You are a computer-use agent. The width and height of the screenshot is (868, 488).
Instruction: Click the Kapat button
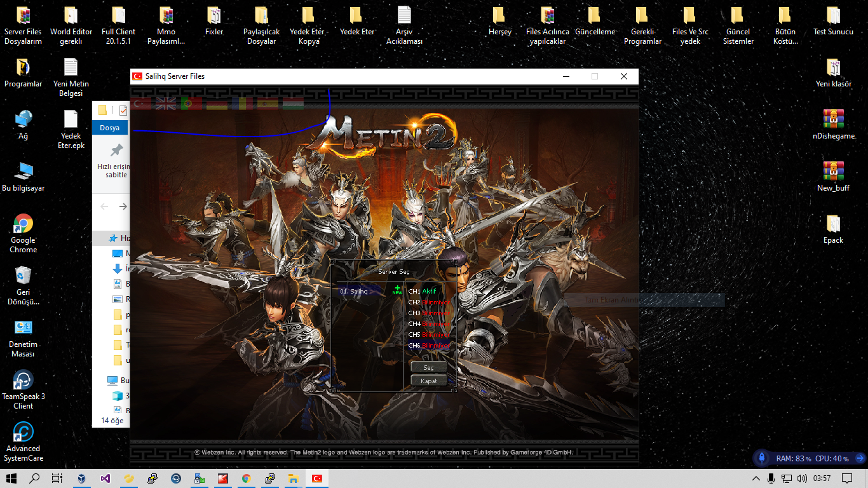[x=429, y=381]
